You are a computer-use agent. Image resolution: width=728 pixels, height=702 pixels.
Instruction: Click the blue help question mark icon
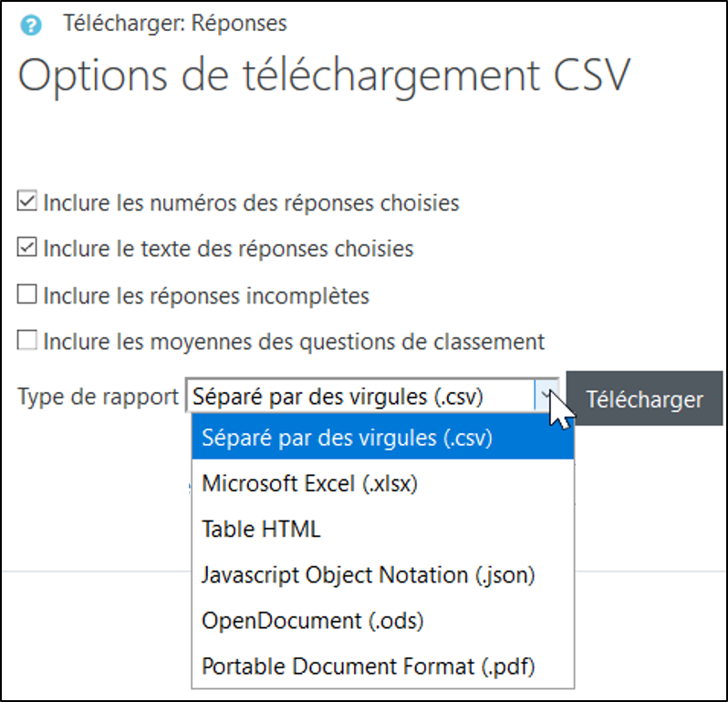click(x=32, y=25)
